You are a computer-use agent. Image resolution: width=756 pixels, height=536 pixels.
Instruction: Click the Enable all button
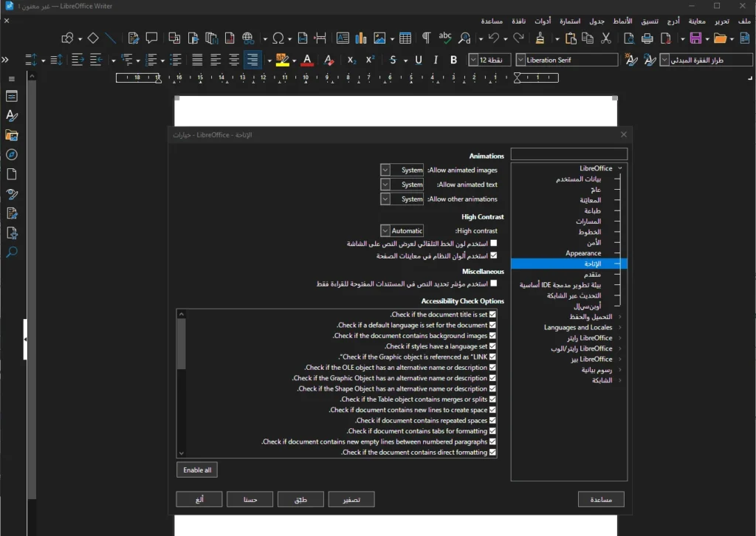click(x=196, y=470)
